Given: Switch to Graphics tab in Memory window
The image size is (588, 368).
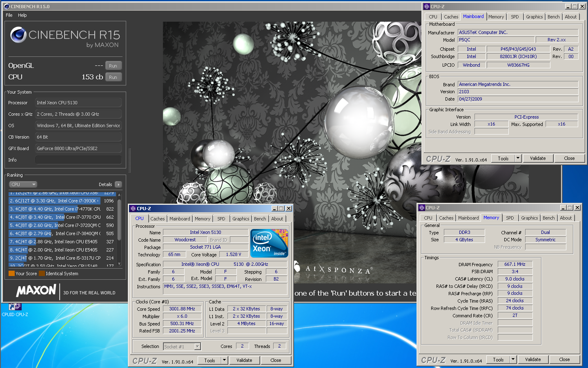Looking at the screenshot, I should 530,218.
